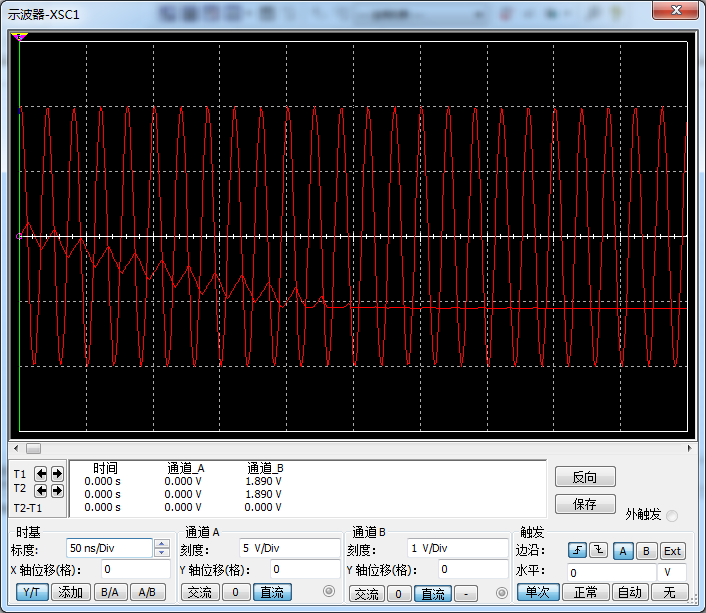706x613 pixels.
Task: Click channel B 刻度 1 V/Div field
Action: click(457, 548)
